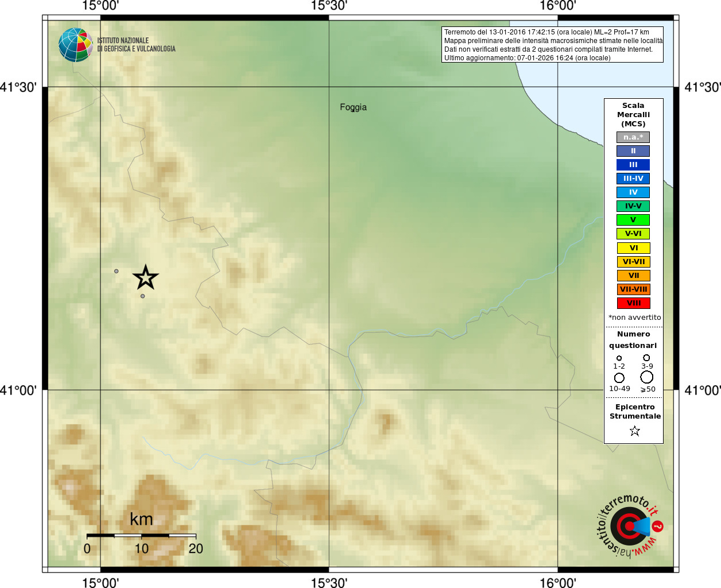Click the 'Dati non verificati' line
The height and width of the screenshot is (588, 721).
(x=548, y=49)
